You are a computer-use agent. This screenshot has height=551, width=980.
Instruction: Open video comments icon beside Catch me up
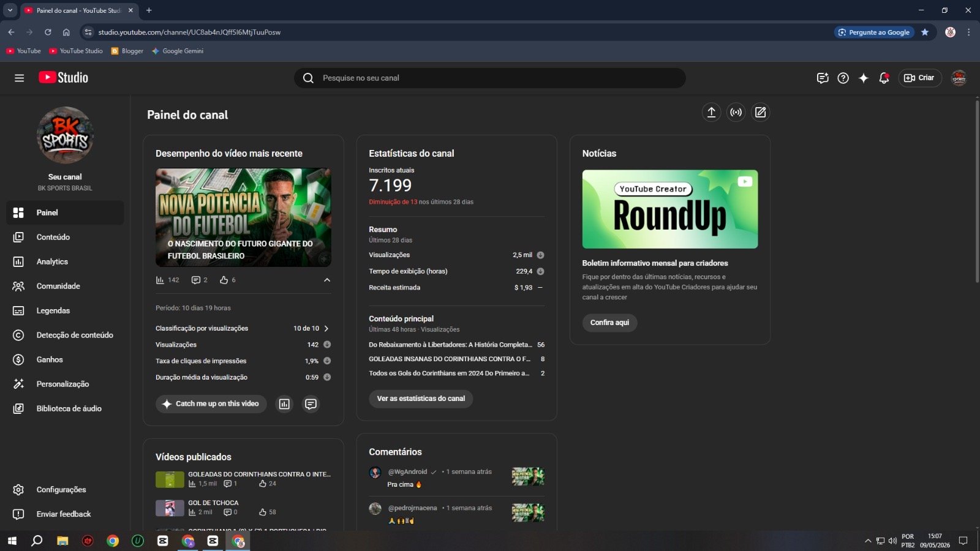(x=311, y=404)
